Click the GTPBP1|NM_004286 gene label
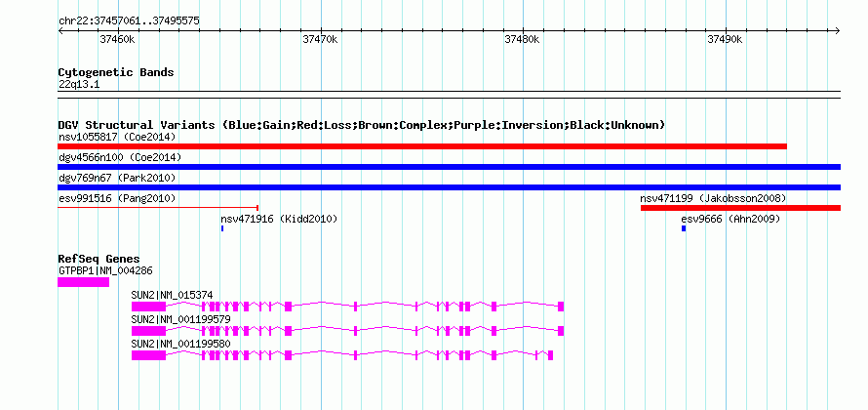The width and height of the screenshot is (868, 410). (x=105, y=271)
